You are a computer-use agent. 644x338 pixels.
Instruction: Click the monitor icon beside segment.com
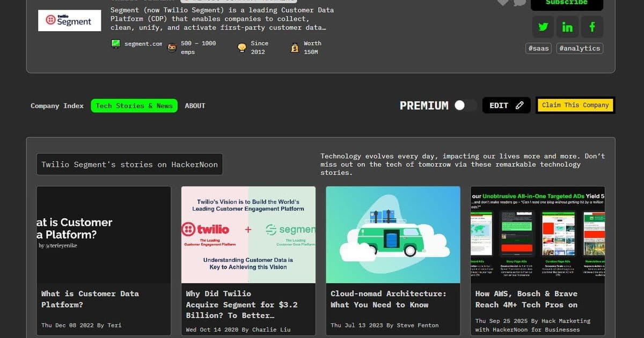coord(115,44)
